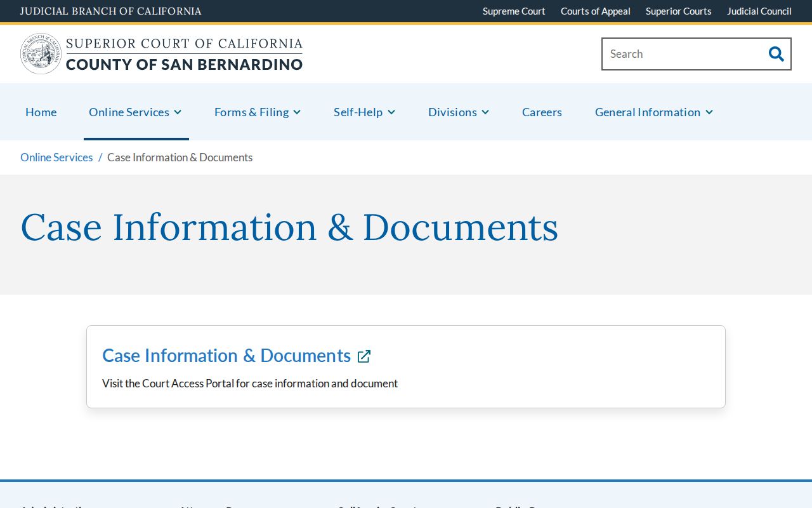Click the Judicial Branch of California title
This screenshot has height=508, width=812.
[111, 11]
